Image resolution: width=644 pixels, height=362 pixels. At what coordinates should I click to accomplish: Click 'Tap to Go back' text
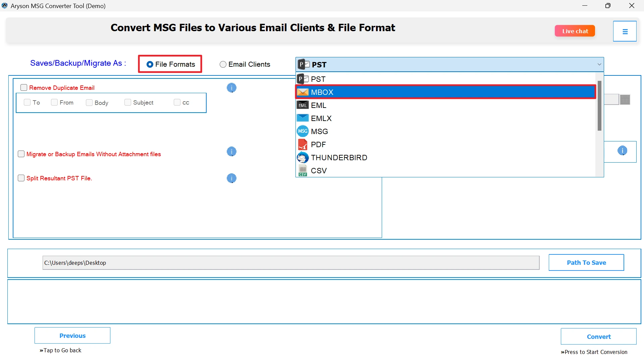coord(60,350)
